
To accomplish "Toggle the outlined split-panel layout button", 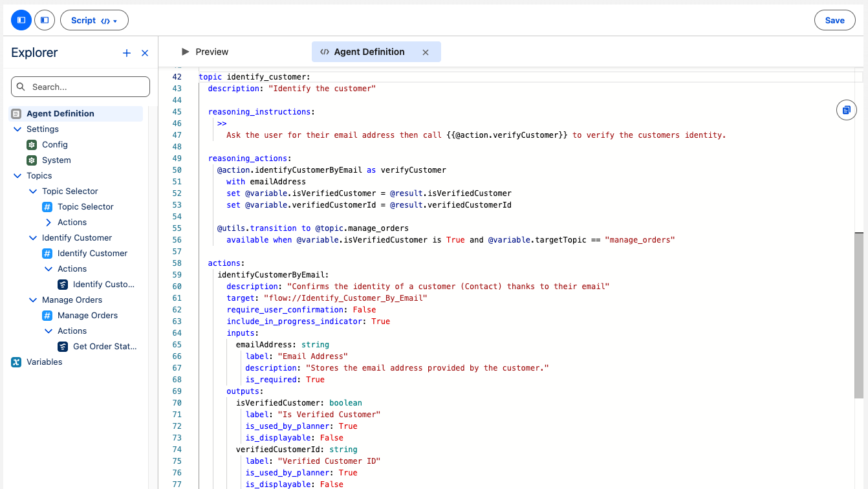I will coord(44,20).
